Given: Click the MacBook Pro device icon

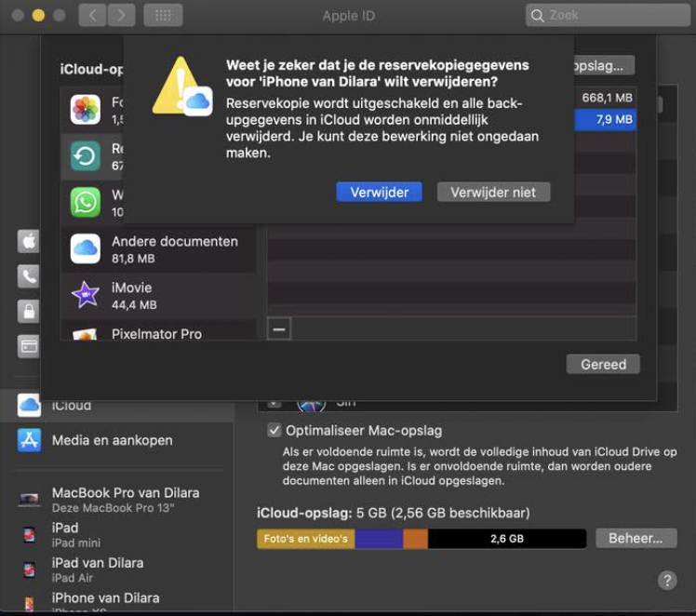Looking at the screenshot, I should 29,500.
